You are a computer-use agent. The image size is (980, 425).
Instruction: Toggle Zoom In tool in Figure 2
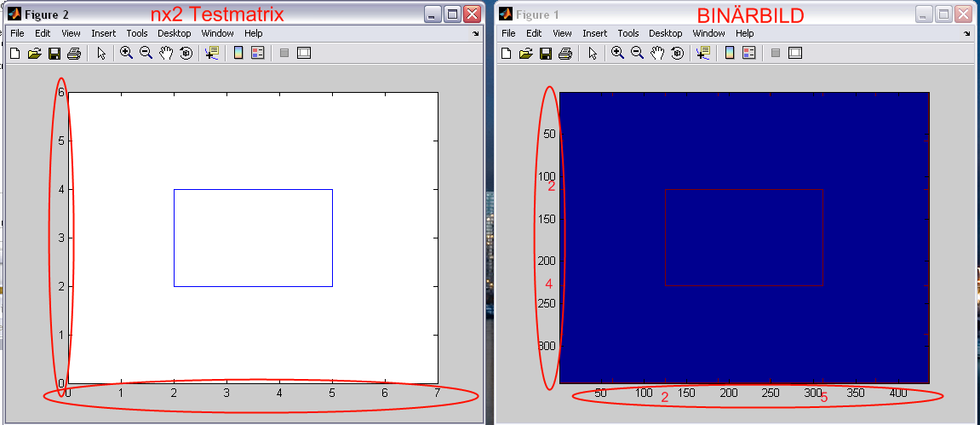[126, 53]
